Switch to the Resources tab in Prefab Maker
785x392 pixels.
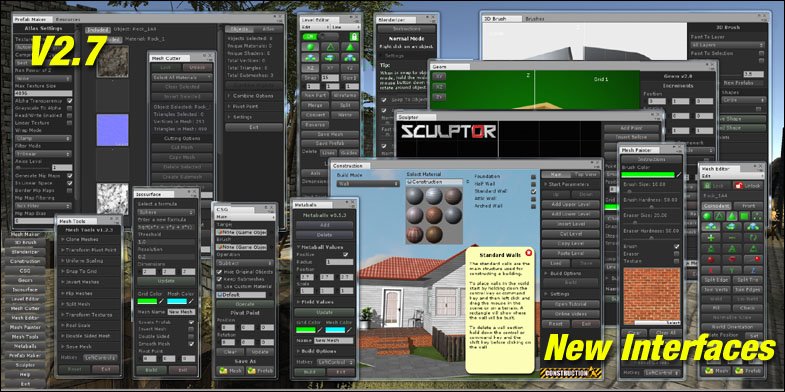(x=68, y=19)
